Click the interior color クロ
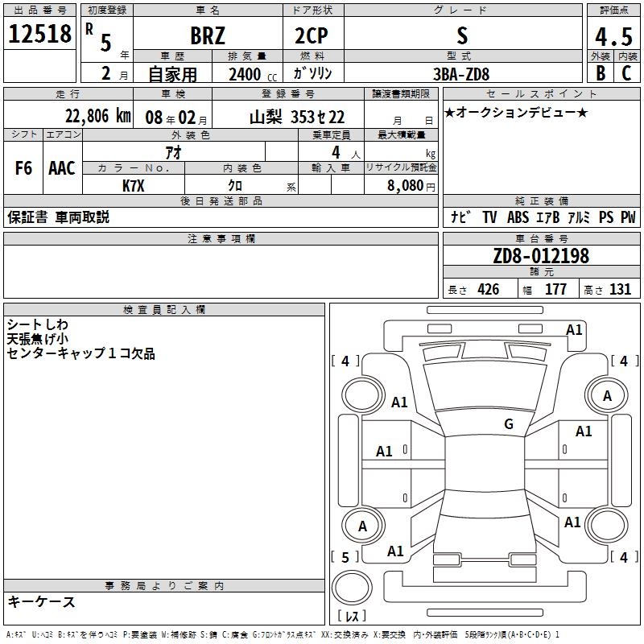The image size is (644, 644). [235, 186]
